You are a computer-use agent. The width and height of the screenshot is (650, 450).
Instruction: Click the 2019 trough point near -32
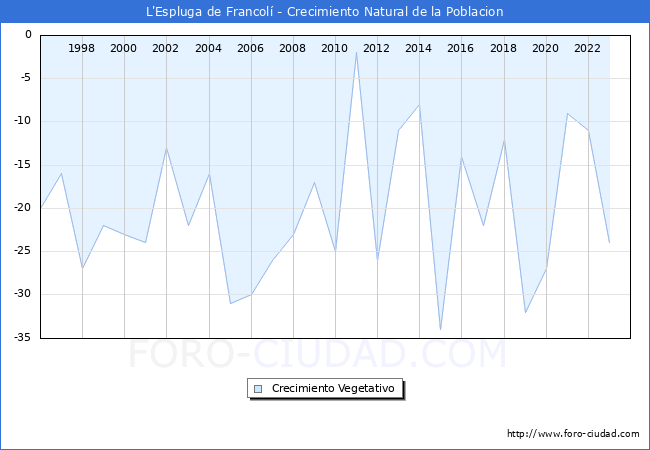pos(525,312)
